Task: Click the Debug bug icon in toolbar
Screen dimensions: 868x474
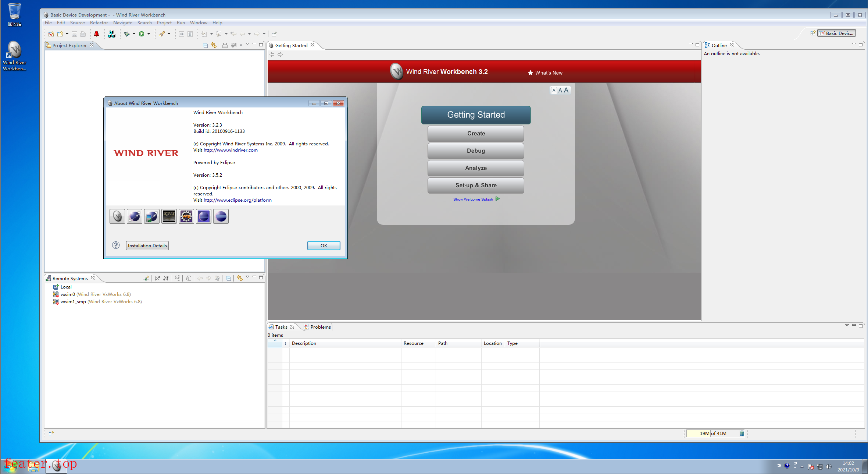Action: coord(127,34)
